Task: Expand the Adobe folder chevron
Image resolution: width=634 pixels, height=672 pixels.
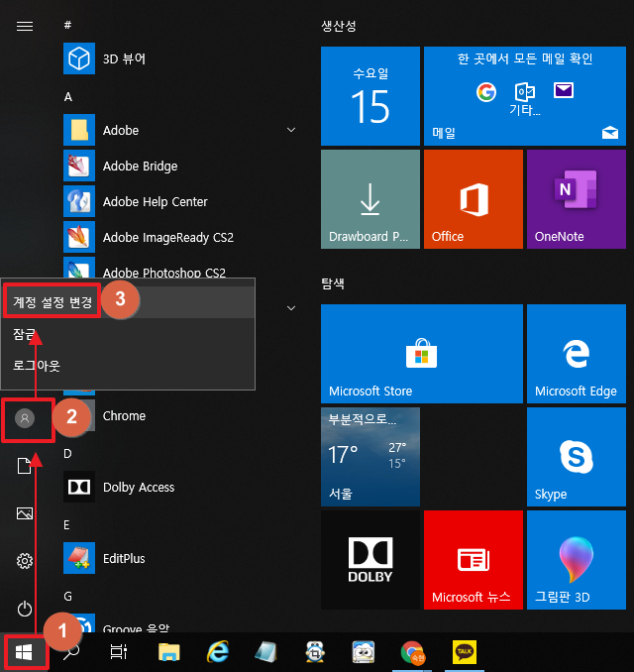Action: click(x=291, y=130)
